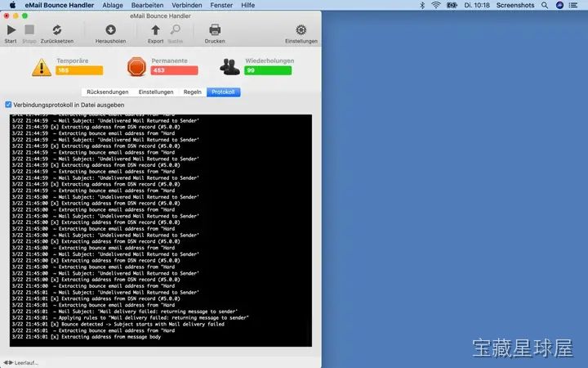Click the Leerlauf... status text

(26, 363)
